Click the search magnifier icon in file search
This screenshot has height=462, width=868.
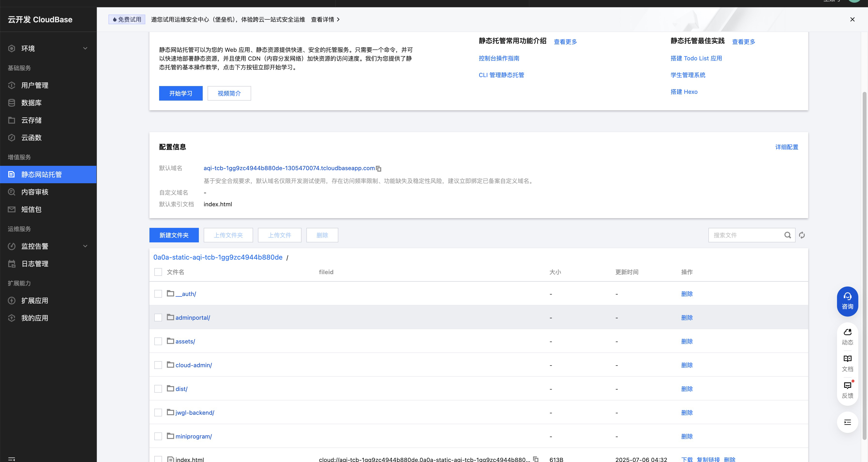click(787, 235)
